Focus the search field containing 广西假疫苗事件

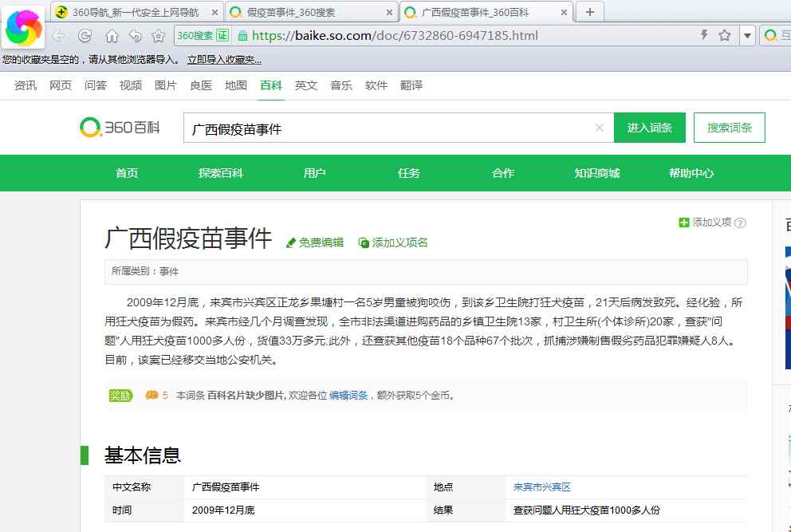click(391, 128)
